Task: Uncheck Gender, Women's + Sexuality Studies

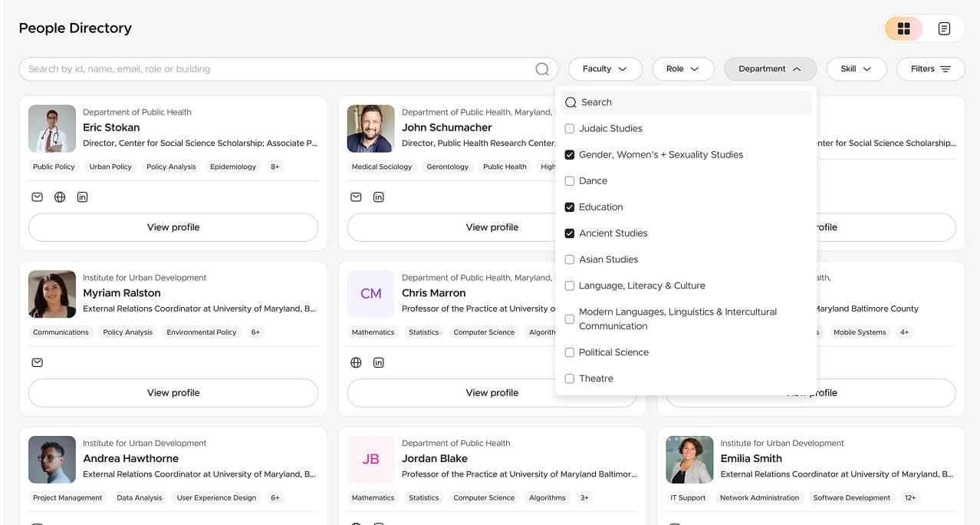Action: click(x=570, y=155)
